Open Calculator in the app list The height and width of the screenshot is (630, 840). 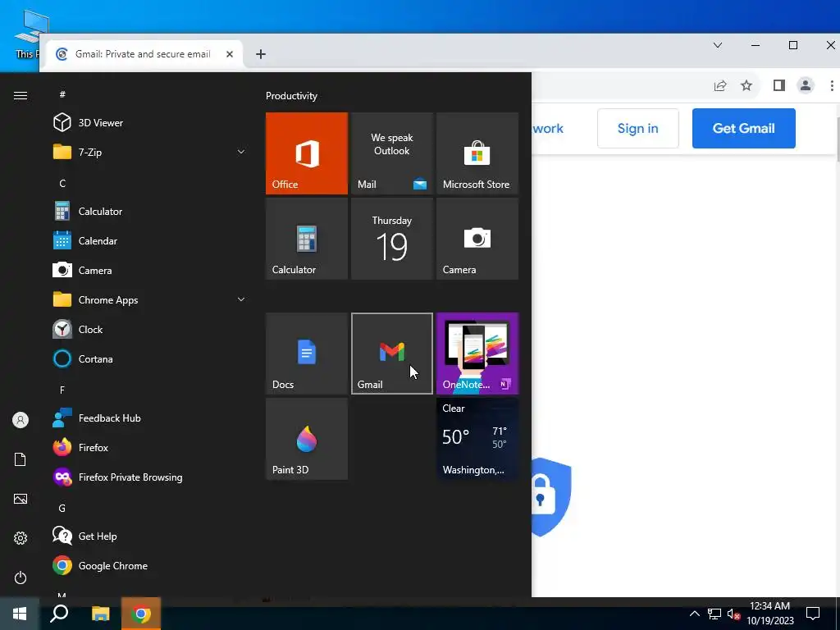pyautogui.click(x=150, y=211)
